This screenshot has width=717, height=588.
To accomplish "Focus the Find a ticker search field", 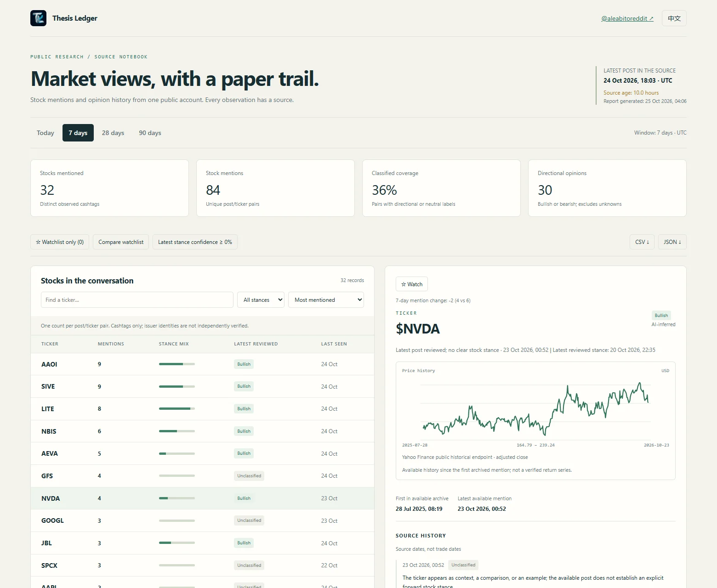I will pyautogui.click(x=137, y=300).
